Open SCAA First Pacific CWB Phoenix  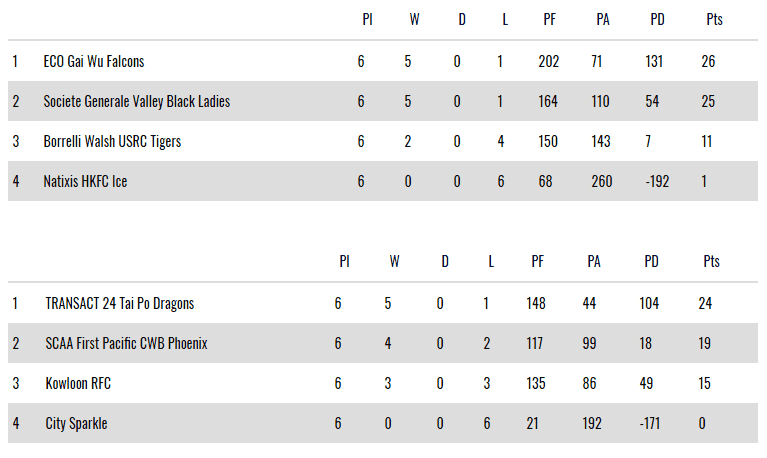pyautogui.click(x=126, y=343)
